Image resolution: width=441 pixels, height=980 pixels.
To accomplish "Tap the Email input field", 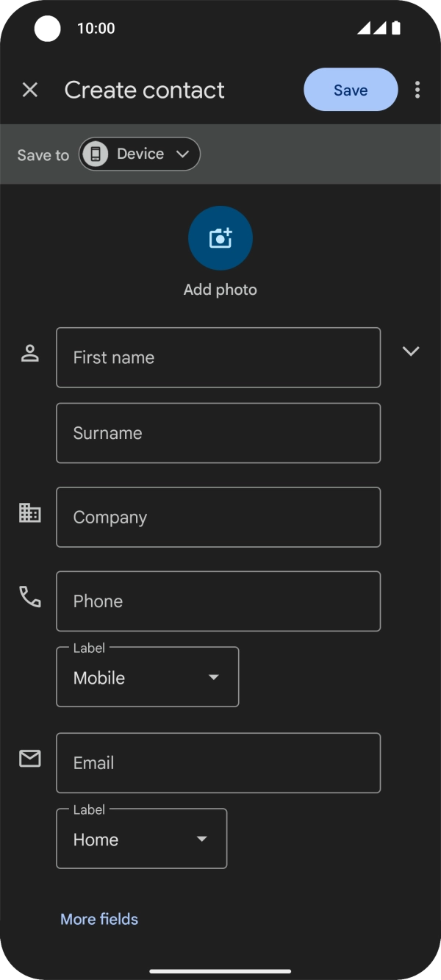I will (218, 763).
